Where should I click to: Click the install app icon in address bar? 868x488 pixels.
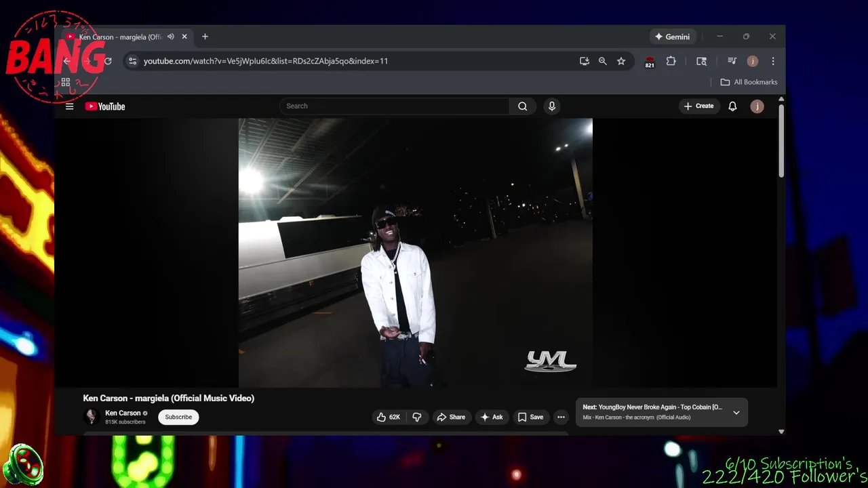tap(585, 61)
